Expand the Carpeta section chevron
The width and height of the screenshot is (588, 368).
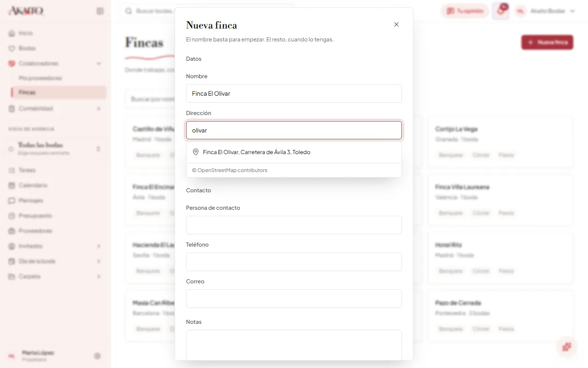pos(99,276)
